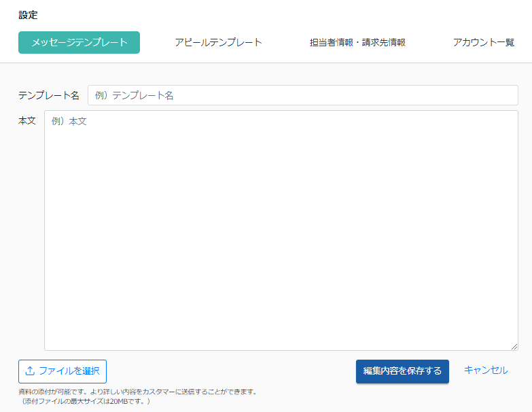
Task: Click the 設定 page heading
Action: (28, 14)
